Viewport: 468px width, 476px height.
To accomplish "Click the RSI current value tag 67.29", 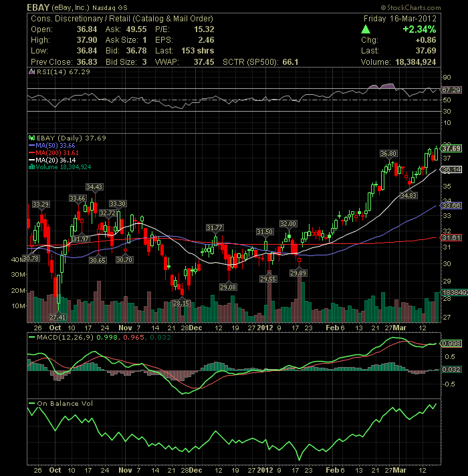I will coord(451,90).
